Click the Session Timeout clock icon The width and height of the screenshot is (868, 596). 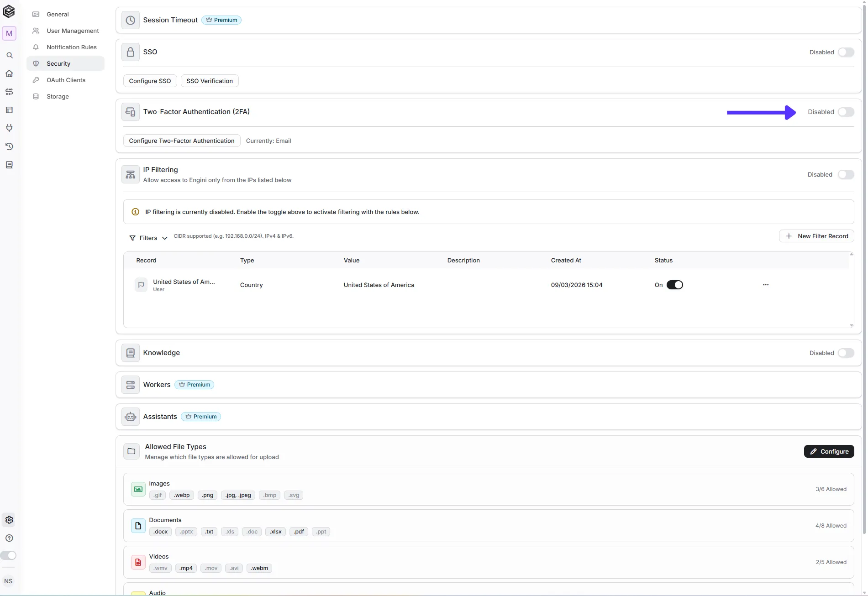coord(131,20)
